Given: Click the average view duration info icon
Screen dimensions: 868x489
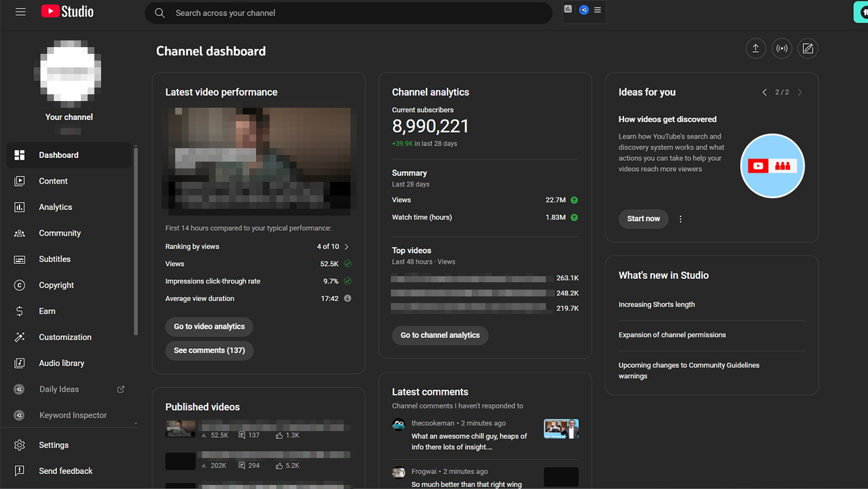Looking at the screenshot, I should click(348, 298).
